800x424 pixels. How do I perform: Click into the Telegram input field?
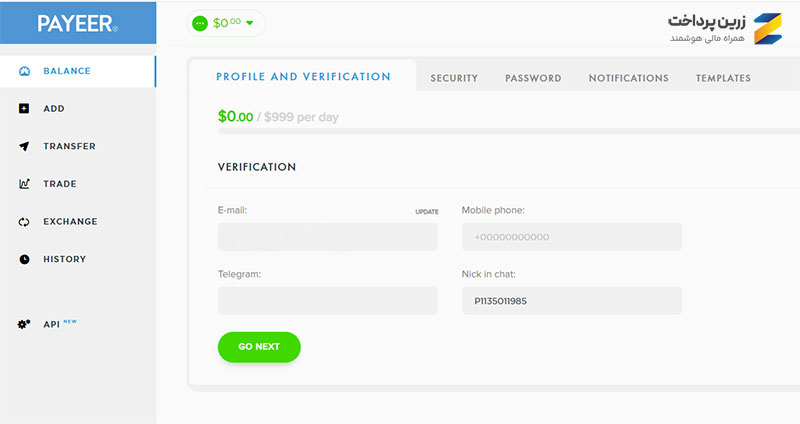pyautogui.click(x=327, y=301)
